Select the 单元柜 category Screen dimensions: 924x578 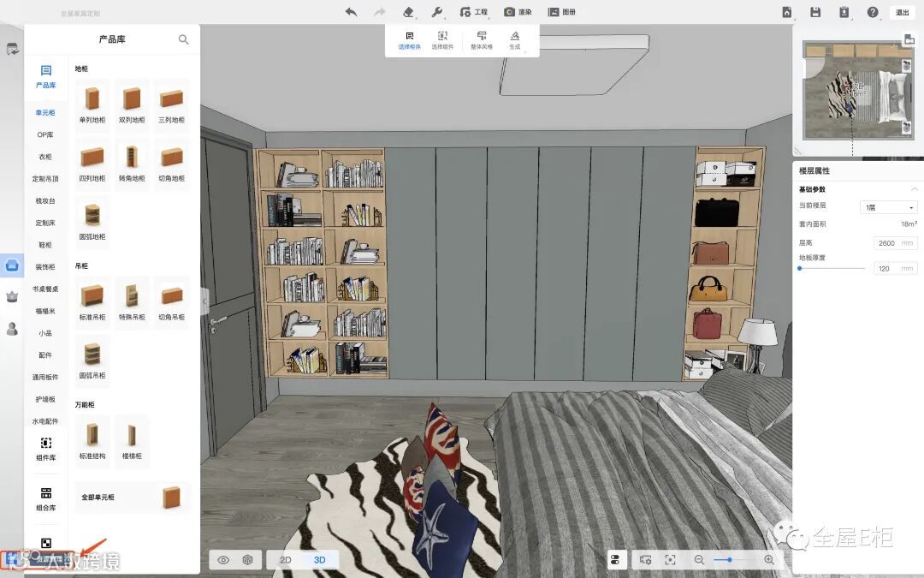click(45, 113)
